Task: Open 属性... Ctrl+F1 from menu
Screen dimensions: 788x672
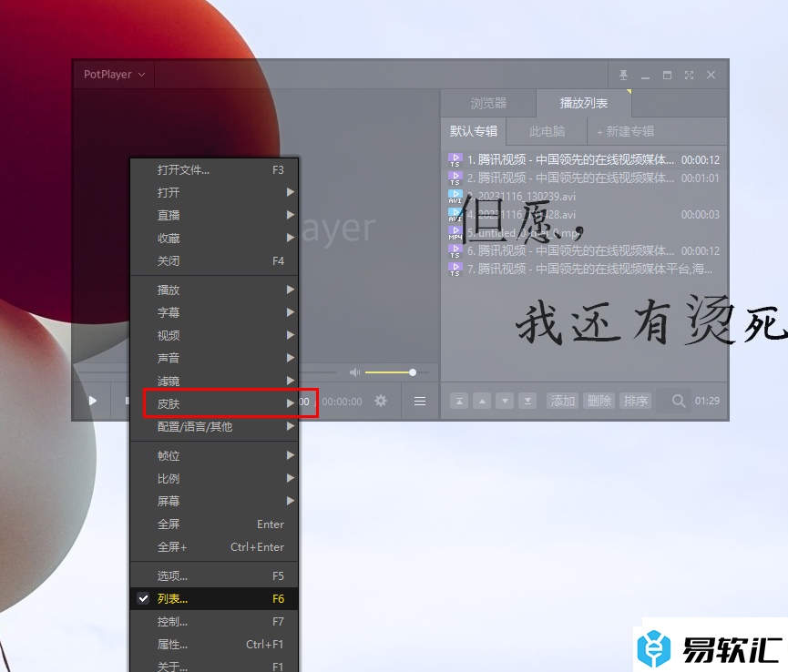Action: [215, 645]
